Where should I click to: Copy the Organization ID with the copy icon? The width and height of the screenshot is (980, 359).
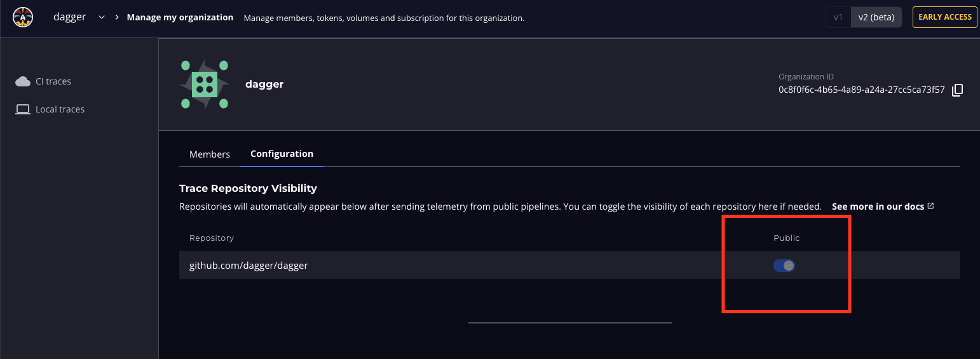coord(958,90)
